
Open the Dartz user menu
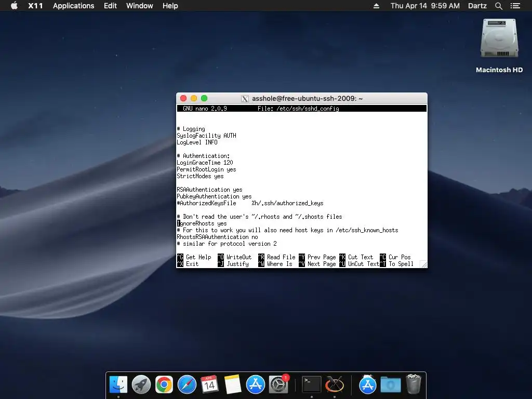coord(477,6)
